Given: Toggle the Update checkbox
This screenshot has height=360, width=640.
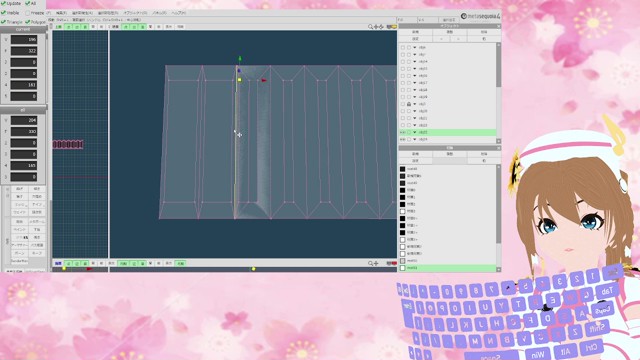Looking at the screenshot, I should 4,3.
